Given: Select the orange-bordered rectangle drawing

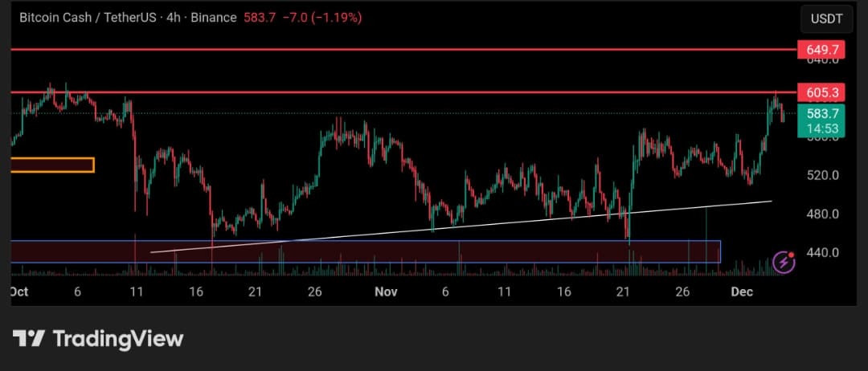Looking at the screenshot, I should click(x=52, y=165).
